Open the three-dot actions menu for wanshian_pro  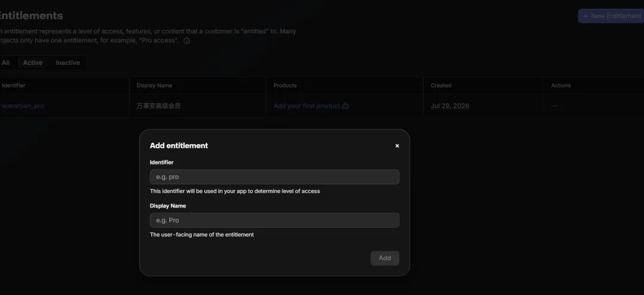[x=555, y=106]
